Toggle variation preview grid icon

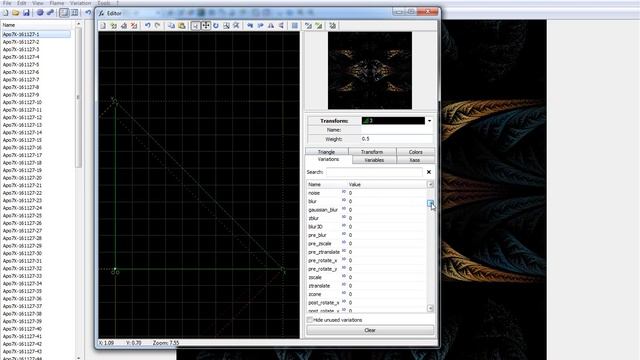pos(295,26)
